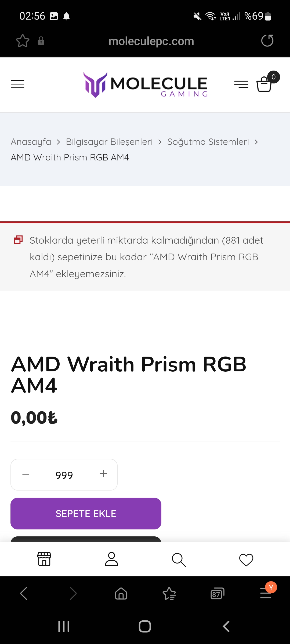Image resolution: width=290 pixels, height=644 pixels.
Task: Tap the Molecule Gaming logo
Action: click(146, 85)
